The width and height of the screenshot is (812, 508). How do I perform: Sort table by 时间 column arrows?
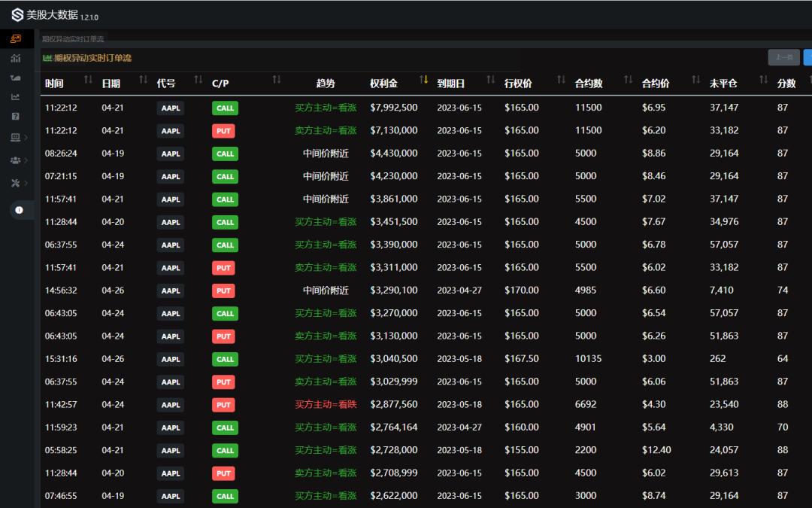tap(88, 80)
